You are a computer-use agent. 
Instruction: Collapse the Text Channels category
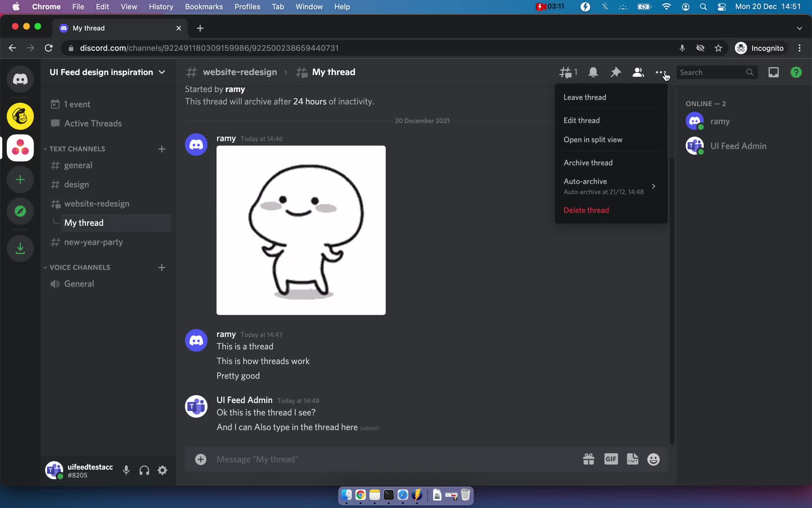74,149
